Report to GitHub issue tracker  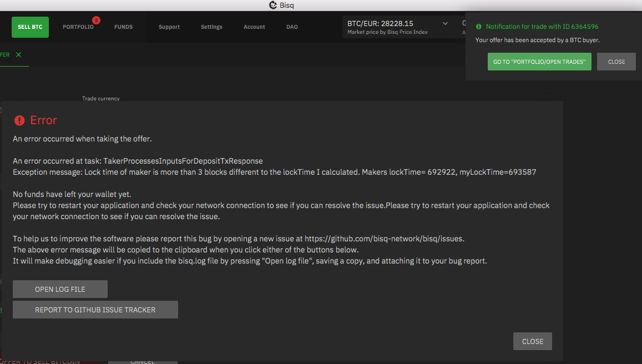[x=95, y=310]
